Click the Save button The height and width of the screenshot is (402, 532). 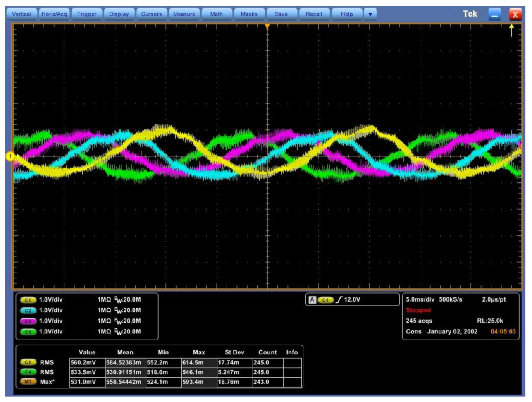281,14
